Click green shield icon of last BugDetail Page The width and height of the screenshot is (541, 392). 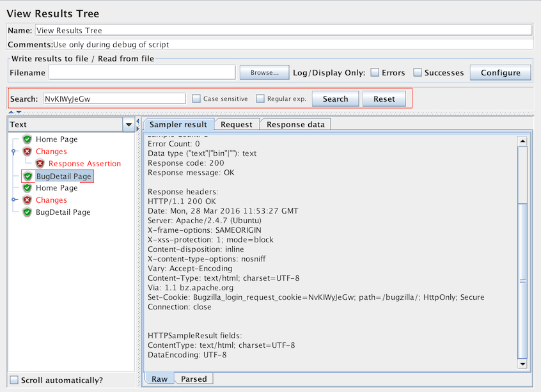(x=27, y=212)
